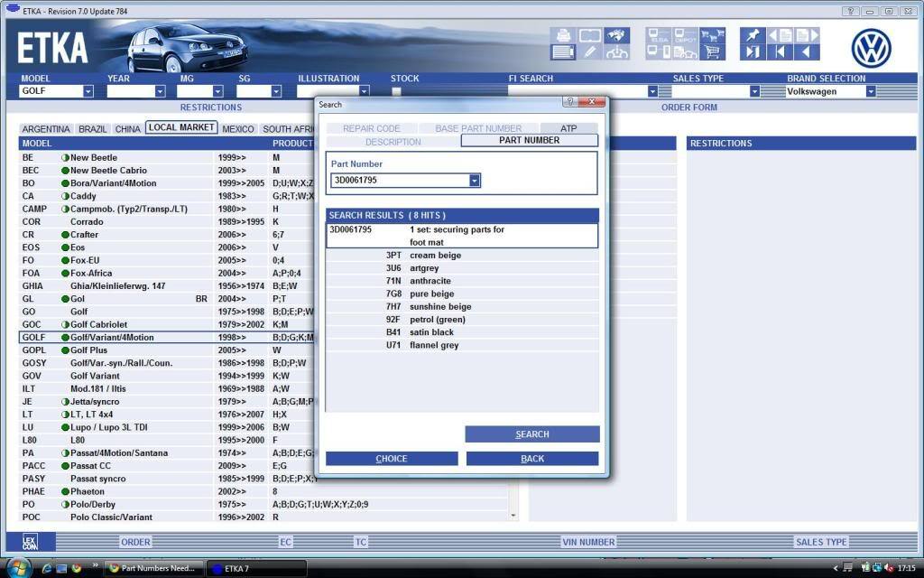Click the handlebar icon under the binoculars
The height and width of the screenshot is (578, 924).
point(616,51)
